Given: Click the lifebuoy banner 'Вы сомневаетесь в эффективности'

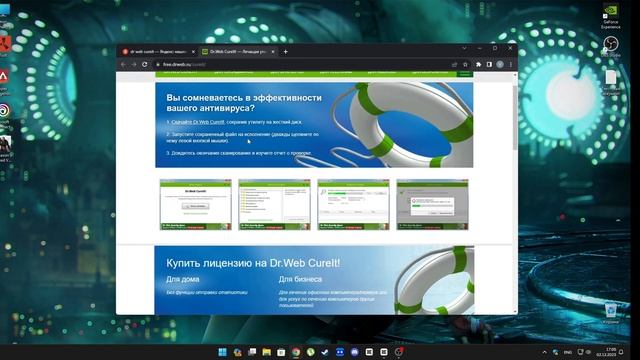Looking at the screenshot, I should coord(314,125).
